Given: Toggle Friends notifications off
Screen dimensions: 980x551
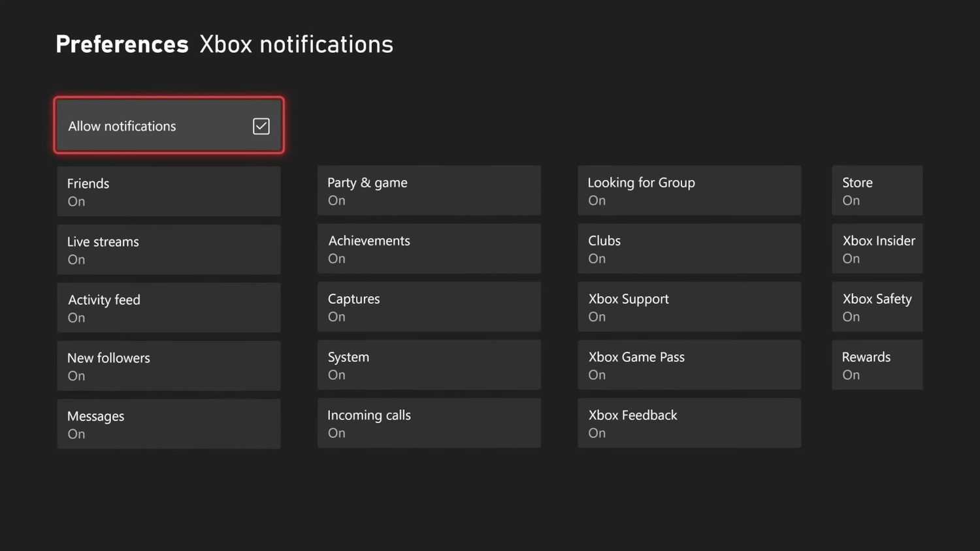Looking at the screenshot, I should (x=169, y=191).
